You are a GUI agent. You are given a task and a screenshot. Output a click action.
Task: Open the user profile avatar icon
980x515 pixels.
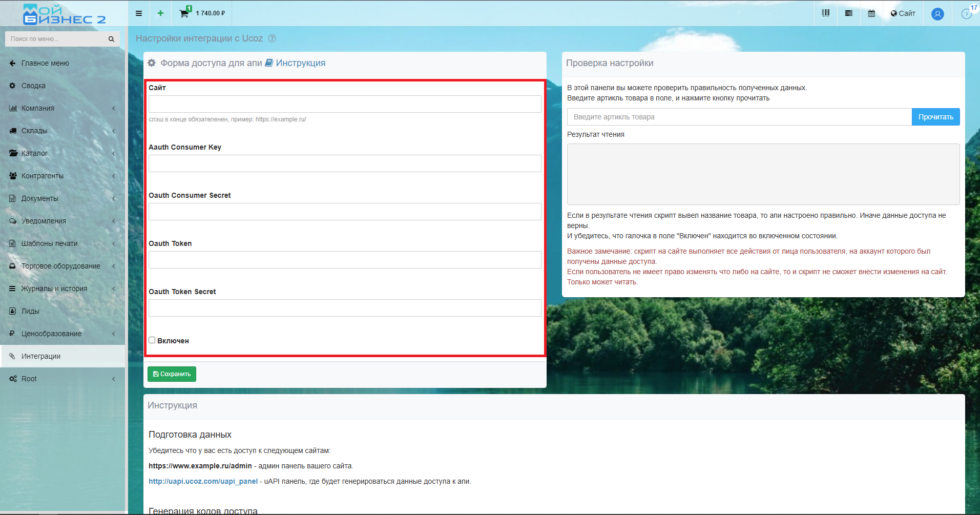(937, 14)
